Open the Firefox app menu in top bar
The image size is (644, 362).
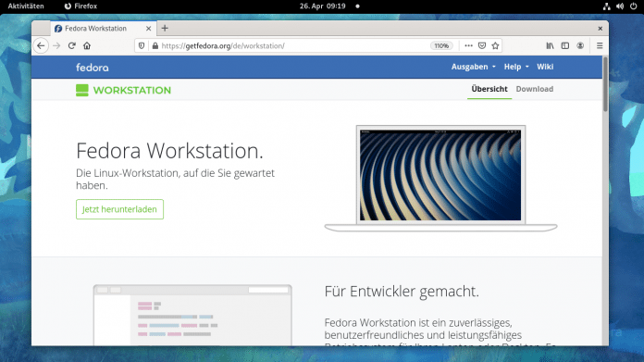tap(80, 6)
